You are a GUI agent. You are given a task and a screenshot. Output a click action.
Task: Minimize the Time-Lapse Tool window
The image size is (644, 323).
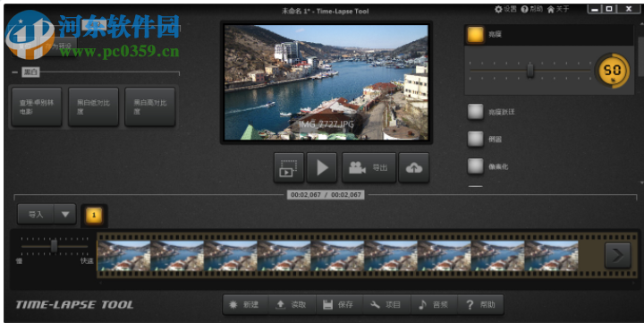[x=595, y=9]
